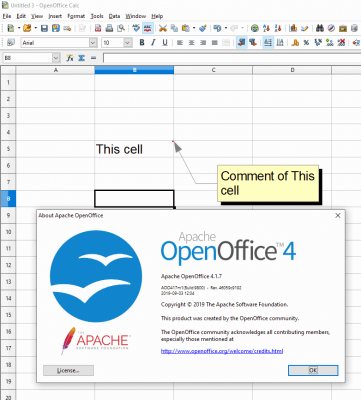The width and height of the screenshot is (361, 400).
Task: Open Styles and Formatting
Action: point(11,42)
